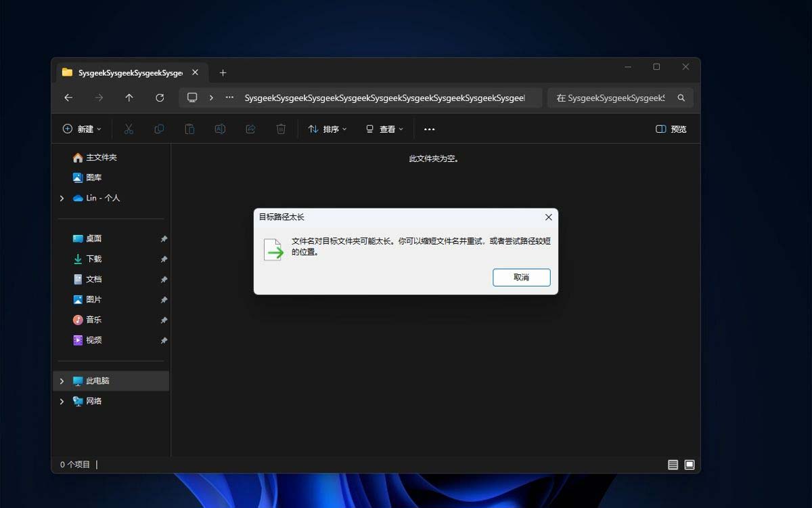The height and width of the screenshot is (508, 812).
Task: Expand the 此电脑 tree node
Action: [62, 381]
